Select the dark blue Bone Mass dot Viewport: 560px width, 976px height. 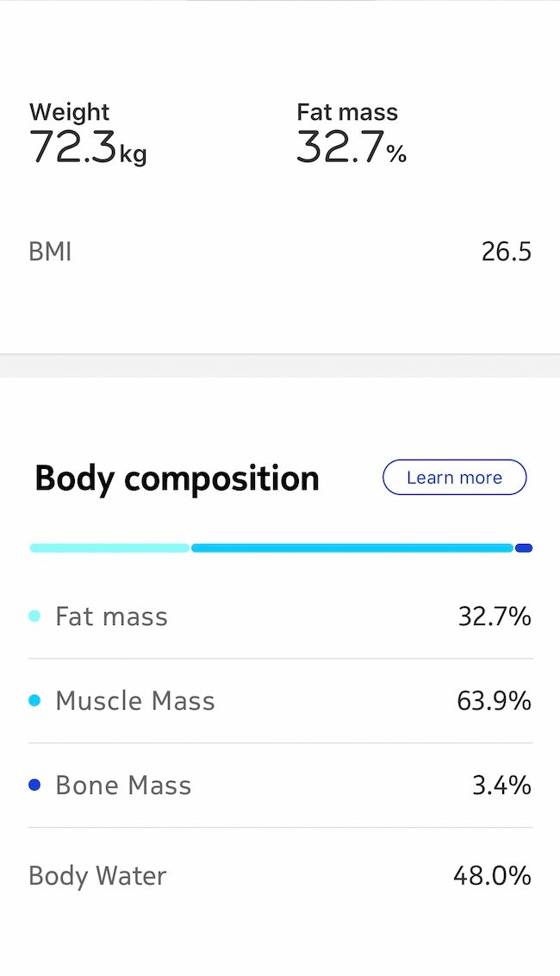(x=34, y=785)
